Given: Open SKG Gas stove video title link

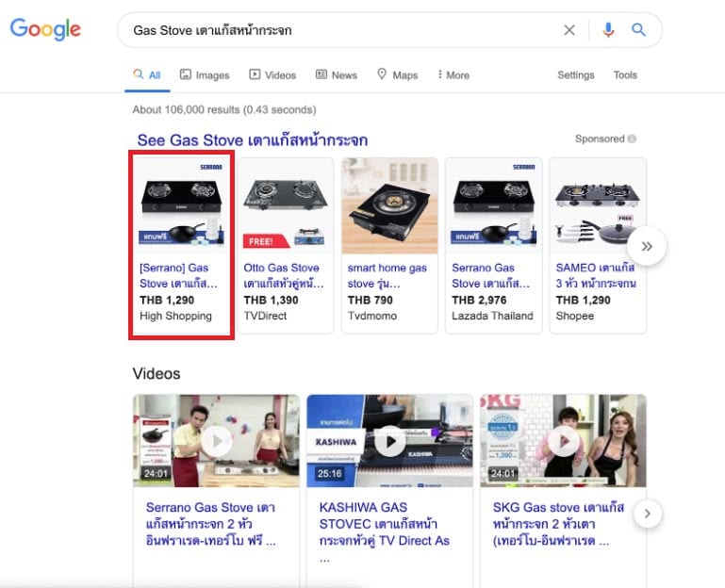Looking at the screenshot, I should 558,524.
